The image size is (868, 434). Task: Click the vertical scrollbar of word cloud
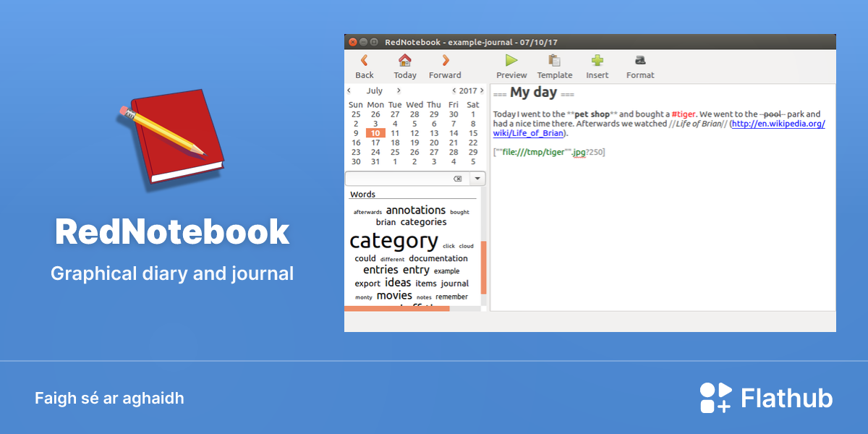coord(484,268)
